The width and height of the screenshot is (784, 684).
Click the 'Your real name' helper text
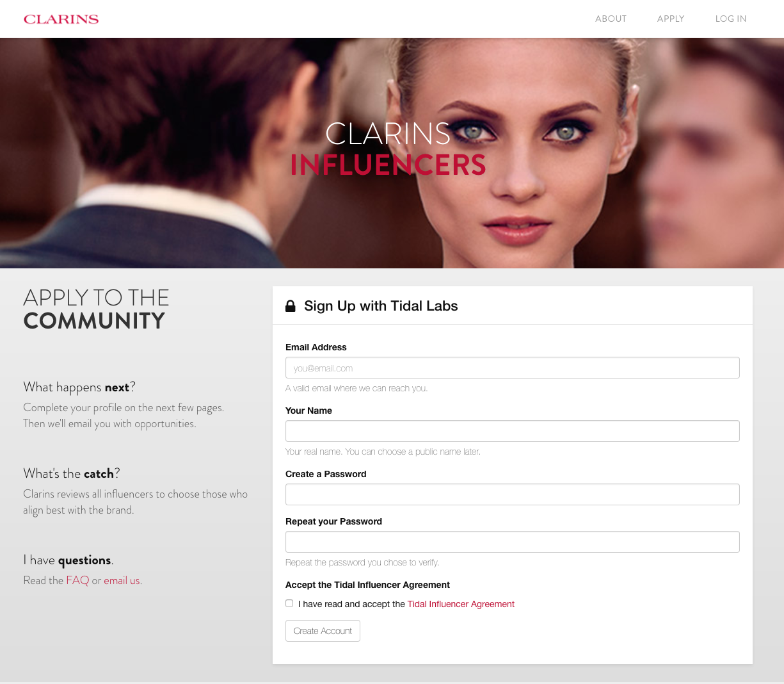point(383,452)
